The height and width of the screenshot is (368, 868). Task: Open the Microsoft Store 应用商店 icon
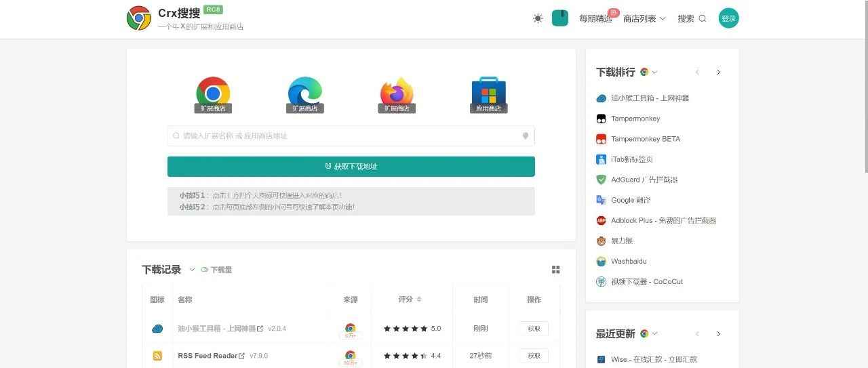point(489,95)
